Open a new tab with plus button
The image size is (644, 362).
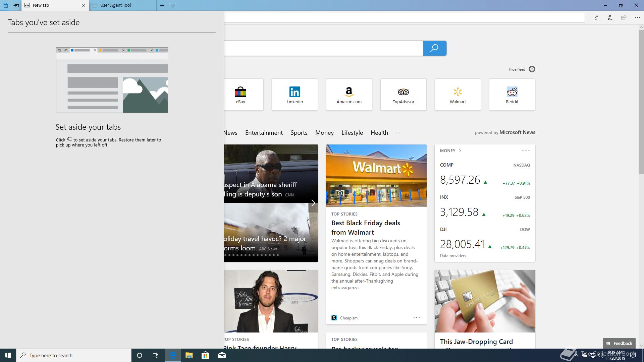(162, 5)
